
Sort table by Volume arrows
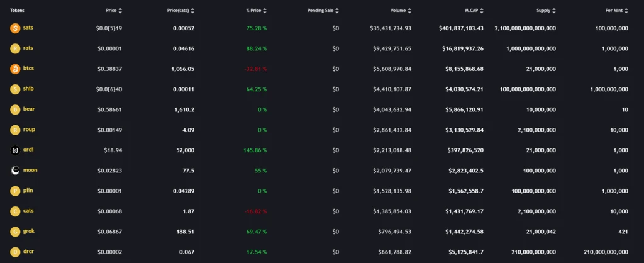409,11
